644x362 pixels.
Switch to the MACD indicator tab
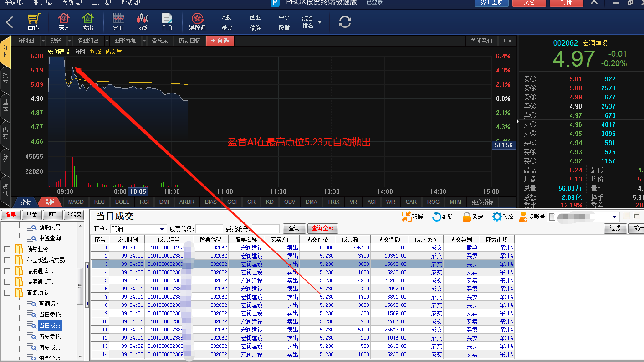click(x=76, y=202)
